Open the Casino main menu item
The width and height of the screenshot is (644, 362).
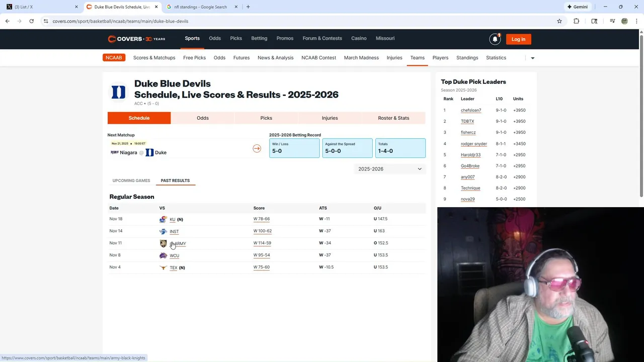coord(359,38)
